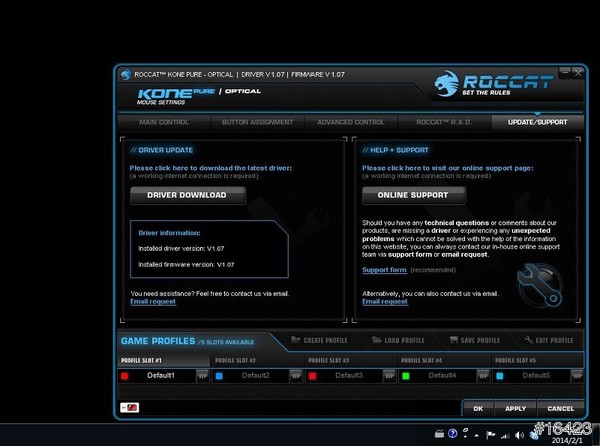This screenshot has width=600, height=446.
Task: Click the WP button for Default1 profile
Action: [x=202, y=375]
